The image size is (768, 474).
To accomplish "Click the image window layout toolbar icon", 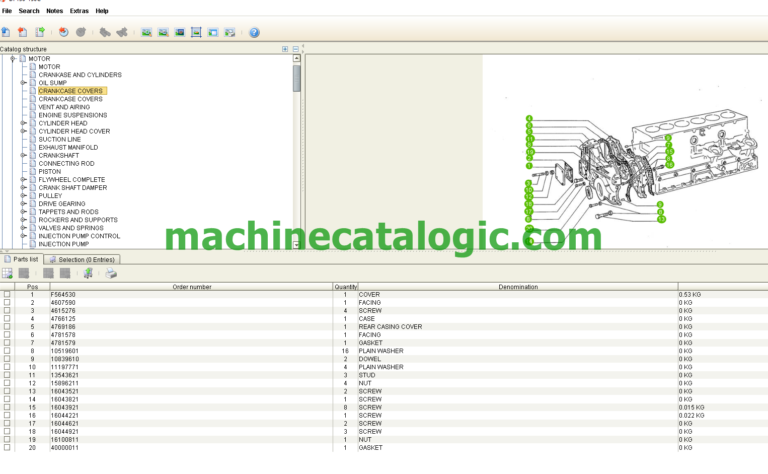I will 213,32.
